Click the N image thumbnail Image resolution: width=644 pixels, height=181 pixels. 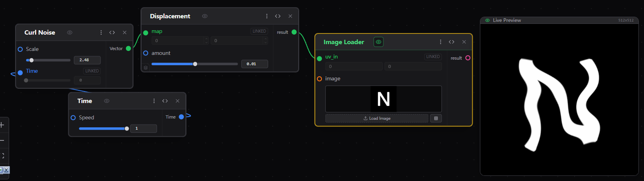383,99
